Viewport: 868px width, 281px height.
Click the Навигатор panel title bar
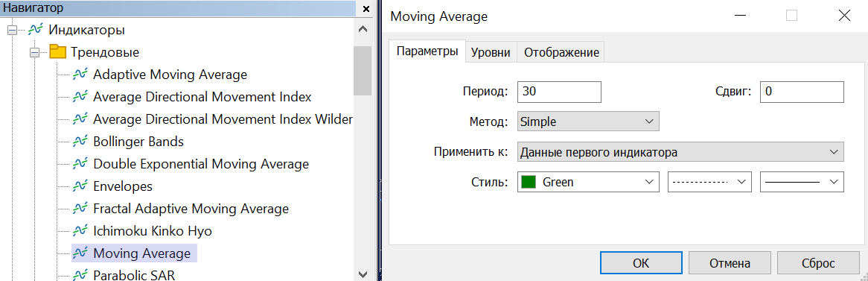click(177, 8)
